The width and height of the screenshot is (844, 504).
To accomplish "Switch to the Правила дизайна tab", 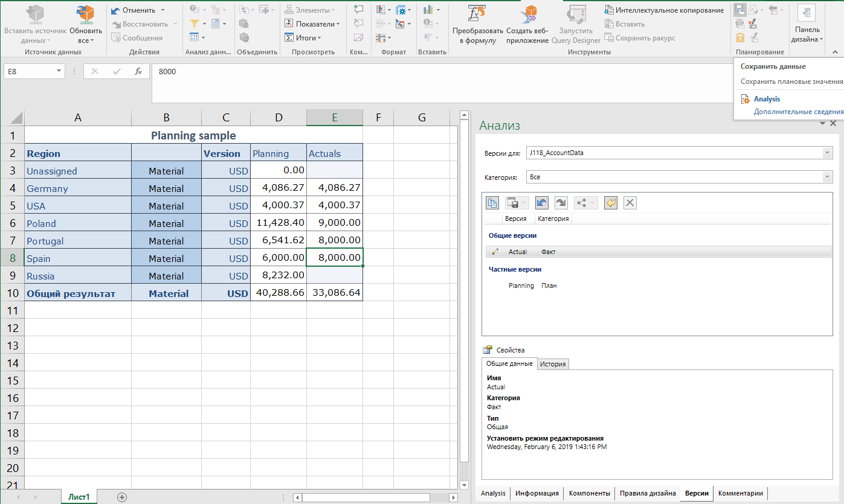I will pyautogui.click(x=648, y=493).
